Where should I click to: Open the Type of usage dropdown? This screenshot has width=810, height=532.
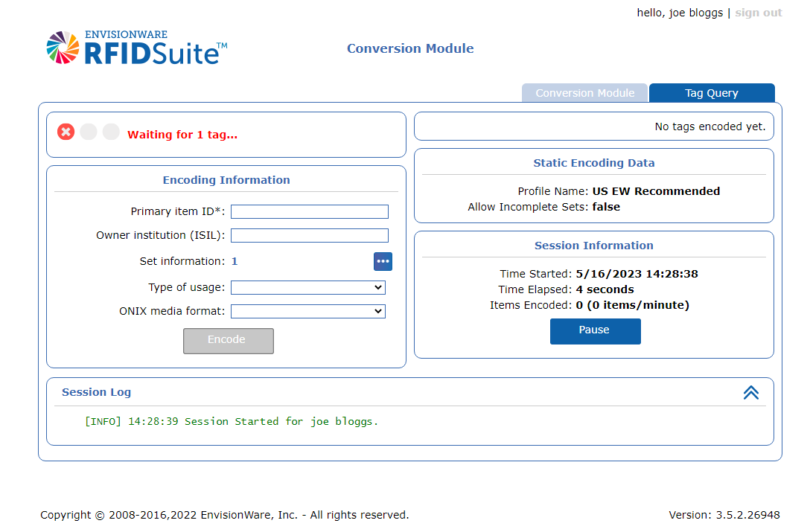pos(308,287)
